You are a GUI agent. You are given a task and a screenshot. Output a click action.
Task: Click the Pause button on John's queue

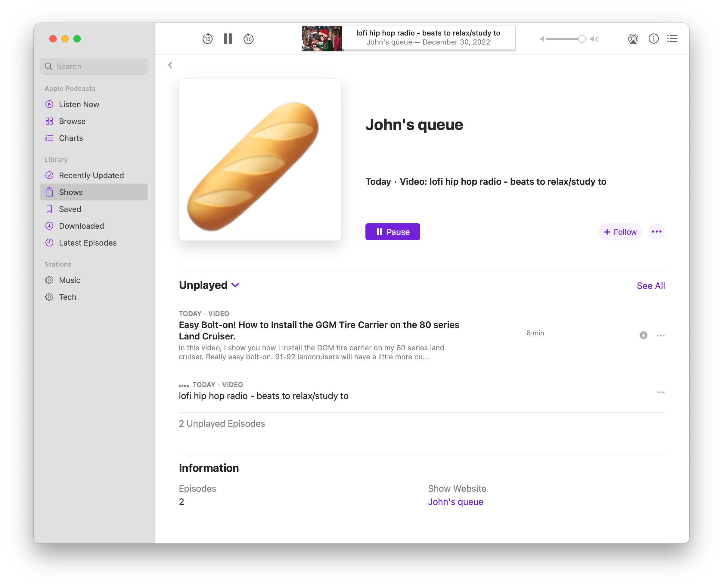393,232
